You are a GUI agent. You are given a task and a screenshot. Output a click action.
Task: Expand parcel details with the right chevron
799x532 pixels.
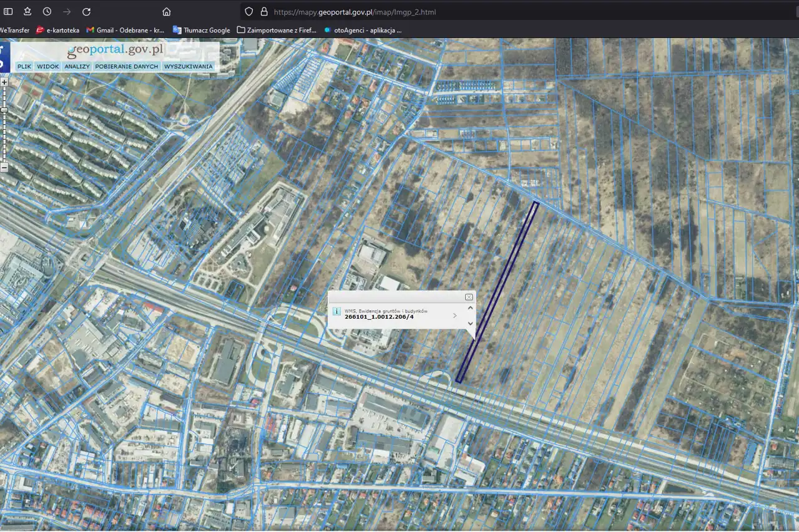click(x=454, y=316)
